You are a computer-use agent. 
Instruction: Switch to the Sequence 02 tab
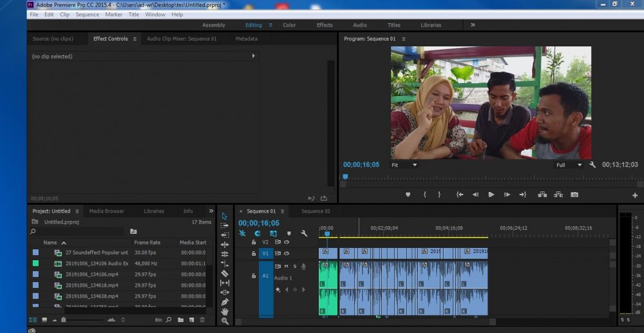pos(316,211)
